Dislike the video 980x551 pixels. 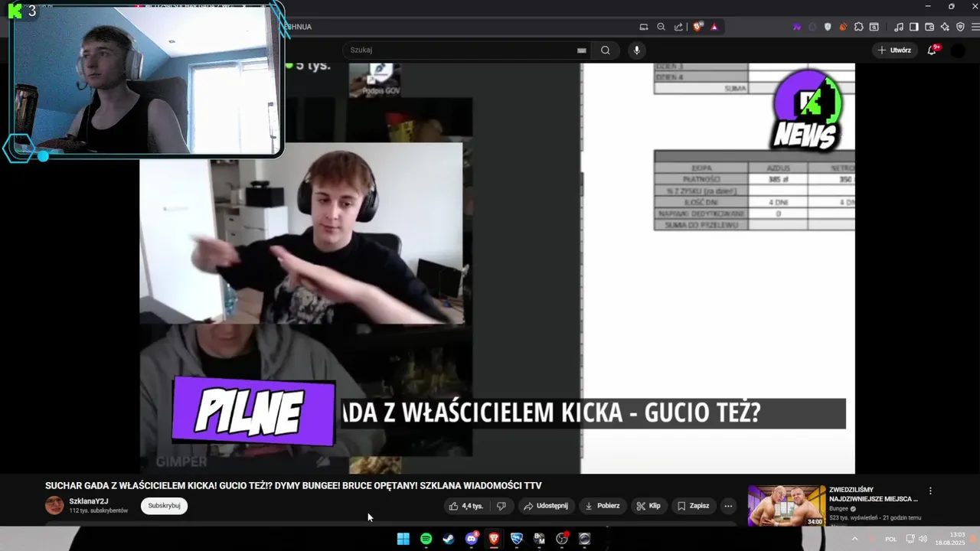(x=501, y=506)
